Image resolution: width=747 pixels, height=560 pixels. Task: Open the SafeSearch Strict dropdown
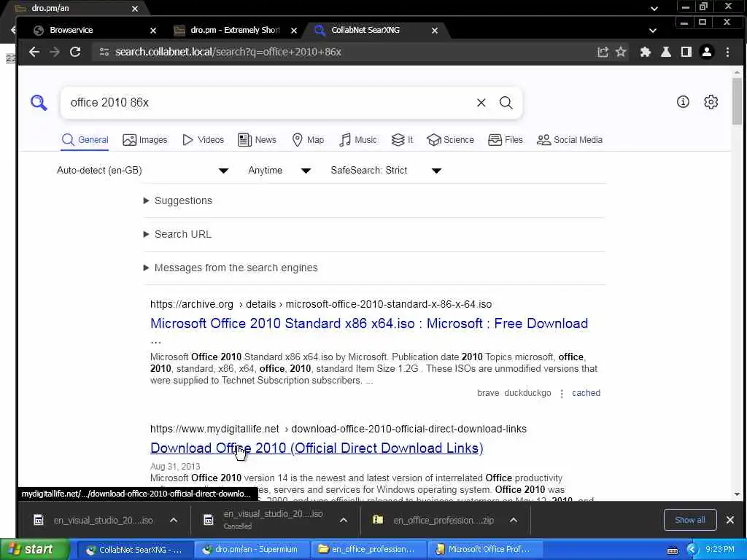(x=386, y=171)
